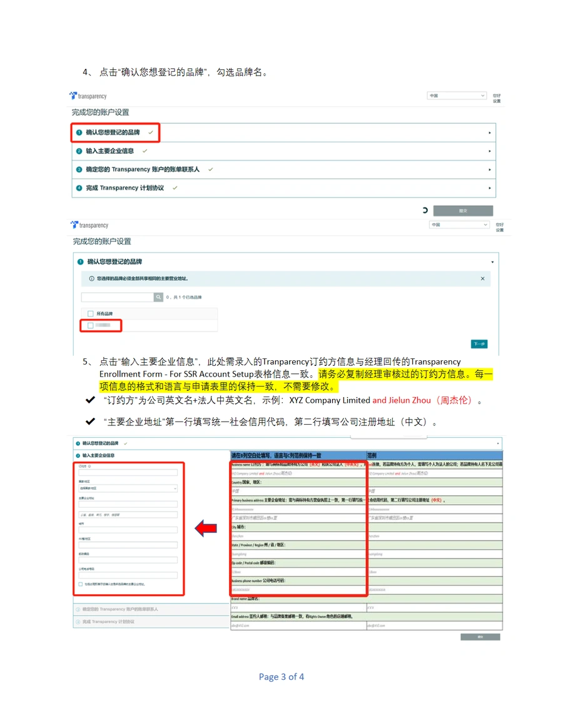Image resolution: width=563 pixels, height=728 pixels.
Task: Click 您好 设置 link beside first 中国 dropdown
Action: [497, 98]
